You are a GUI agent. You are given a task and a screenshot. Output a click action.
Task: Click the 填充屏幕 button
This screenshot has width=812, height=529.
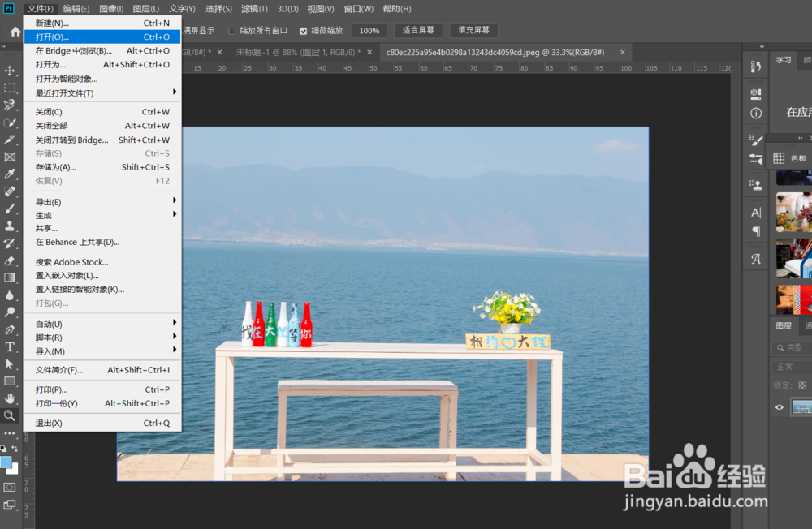coord(473,30)
